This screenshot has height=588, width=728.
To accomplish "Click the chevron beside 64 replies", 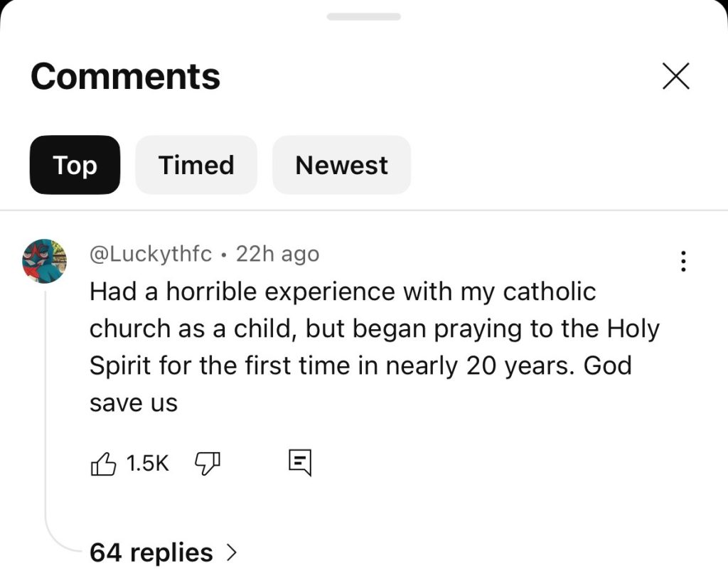I will click(x=230, y=552).
